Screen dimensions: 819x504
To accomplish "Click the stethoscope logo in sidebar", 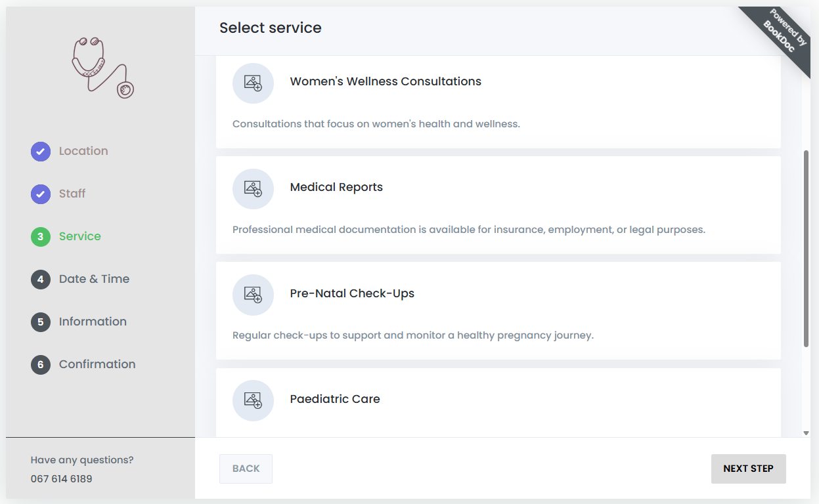I will pos(102,68).
